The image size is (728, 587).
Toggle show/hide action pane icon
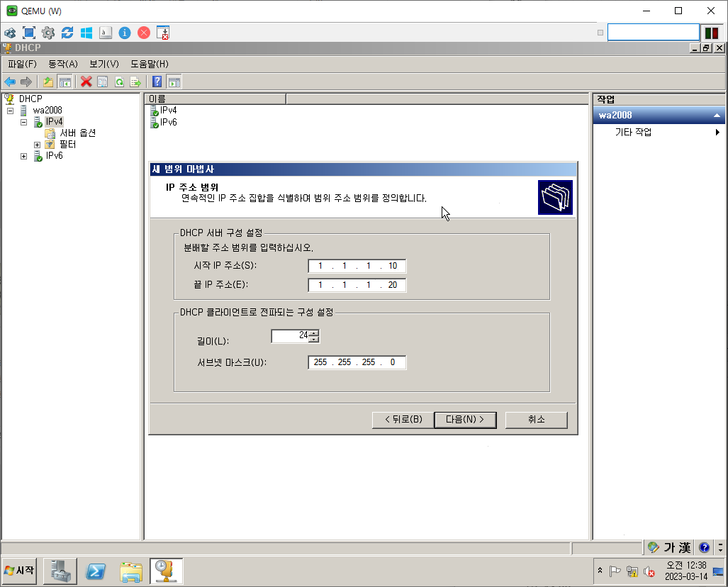[x=174, y=82]
